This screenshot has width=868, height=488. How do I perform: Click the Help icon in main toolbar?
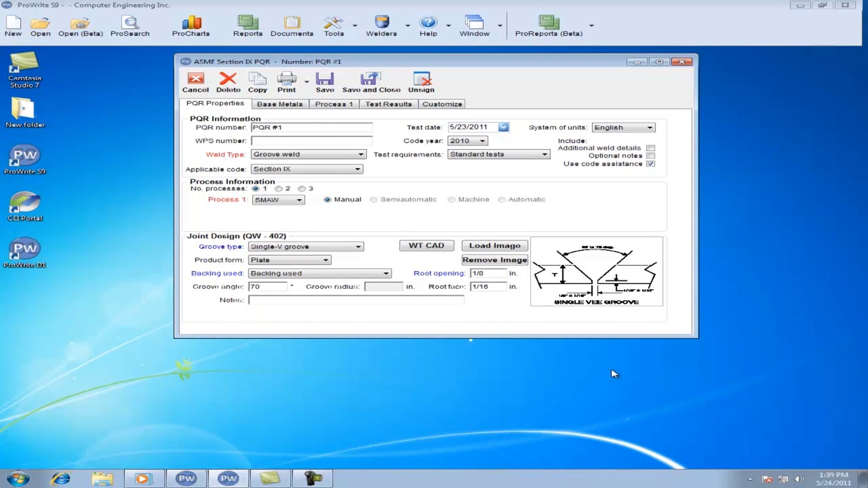pos(428,26)
